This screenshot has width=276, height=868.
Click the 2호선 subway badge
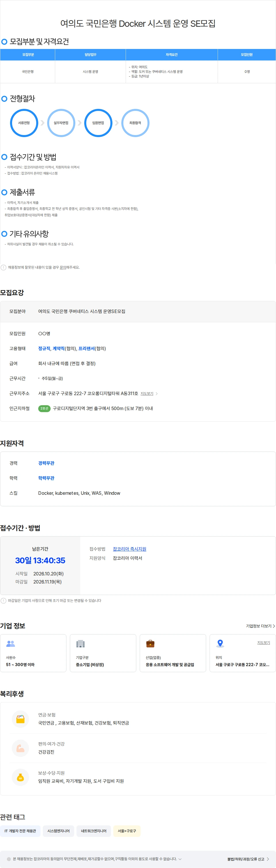pyautogui.click(x=44, y=408)
